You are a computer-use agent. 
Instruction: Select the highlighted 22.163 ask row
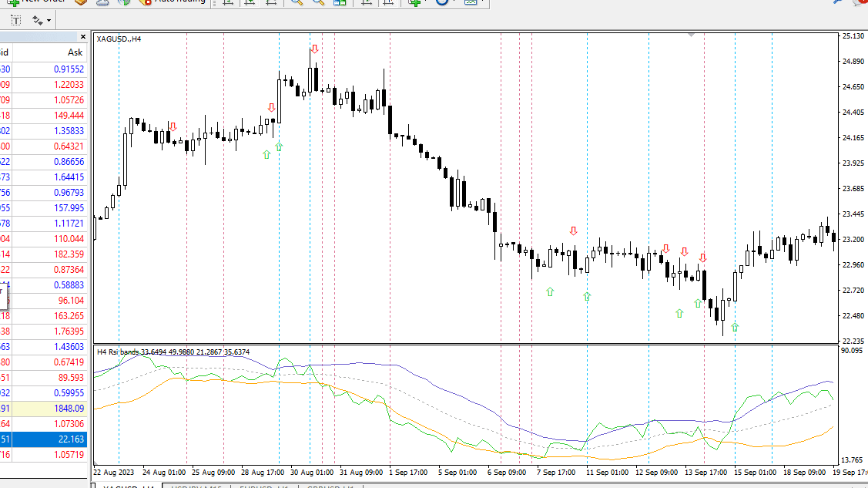pyautogui.click(x=43, y=439)
